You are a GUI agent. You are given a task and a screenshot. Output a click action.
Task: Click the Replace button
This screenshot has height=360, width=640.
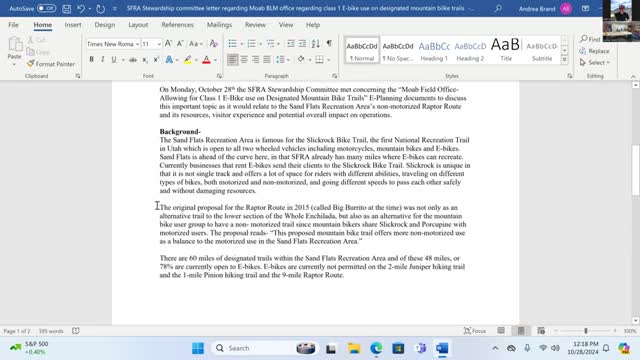click(595, 51)
